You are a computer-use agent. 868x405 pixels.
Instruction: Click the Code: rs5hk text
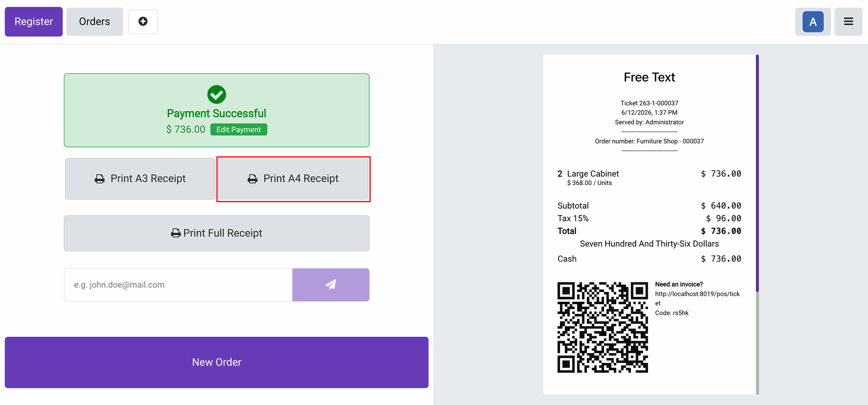click(x=672, y=313)
